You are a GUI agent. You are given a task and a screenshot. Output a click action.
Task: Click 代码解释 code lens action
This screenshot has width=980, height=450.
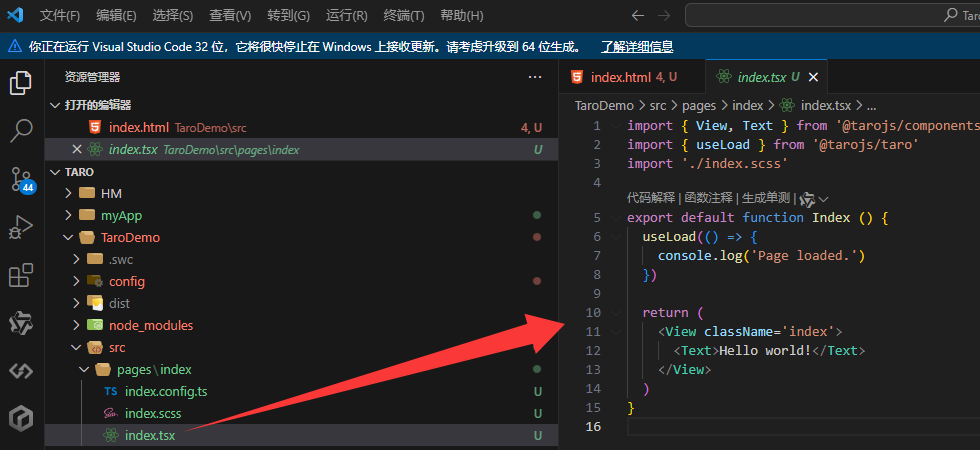pyautogui.click(x=651, y=198)
